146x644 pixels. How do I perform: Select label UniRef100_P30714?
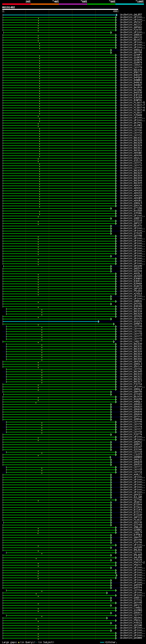click(x=131, y=384)
